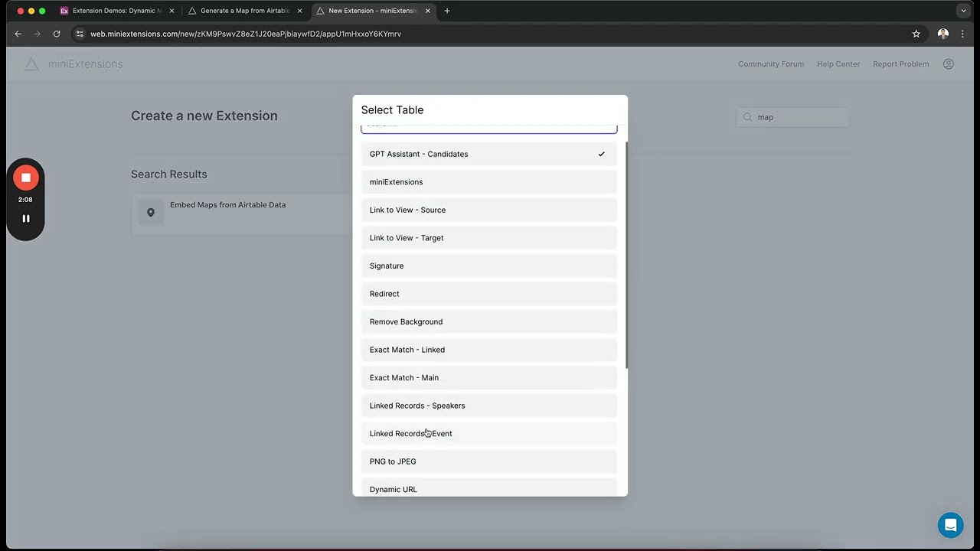The image size is (980, 551).
Task: Choose the miniExtensions table
Action: click(489, 182)
